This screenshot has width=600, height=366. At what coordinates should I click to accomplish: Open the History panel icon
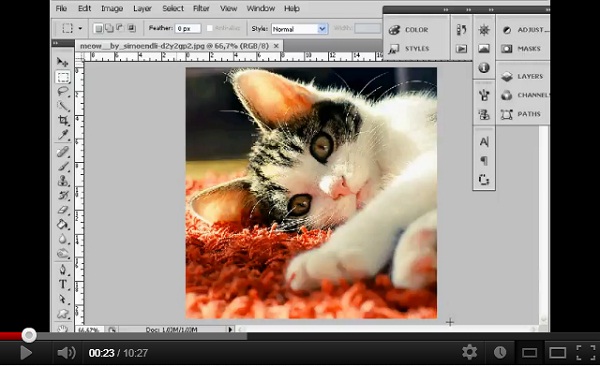click(x=461, y=29)
